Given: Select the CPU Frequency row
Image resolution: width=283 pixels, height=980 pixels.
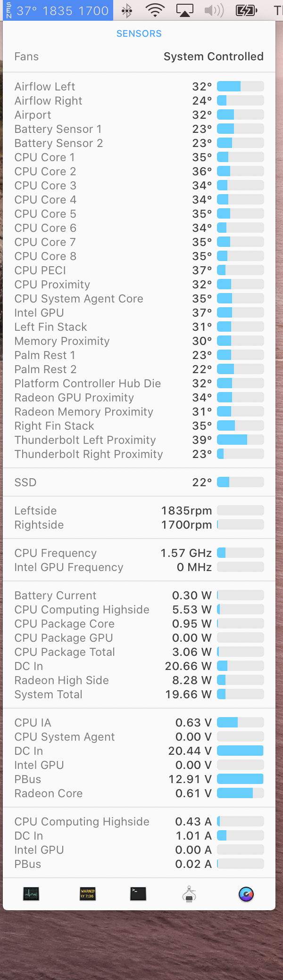Looking at the screenshot, I should tap(139, 553).
